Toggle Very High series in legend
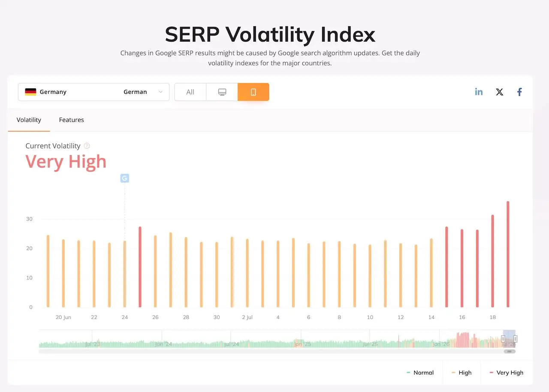The image size is (549, 392). pyautogui.click(x=506, y=373)
